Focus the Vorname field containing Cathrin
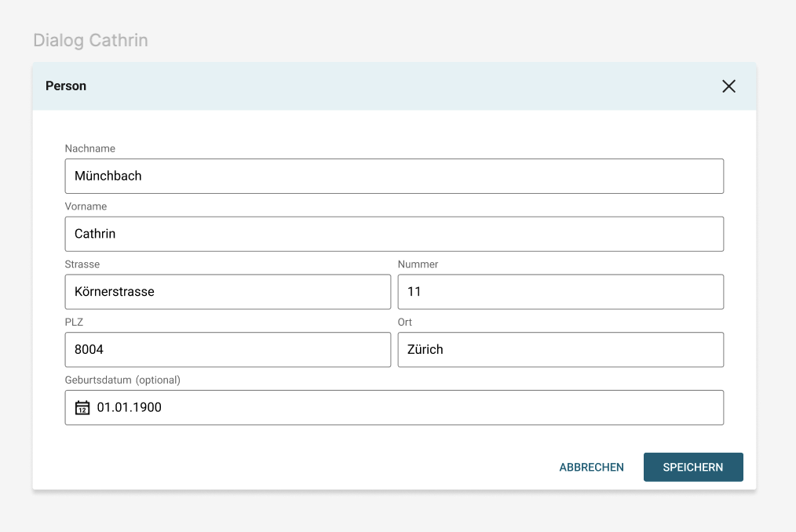Image resolution: width=796 pixels, height=532 pixels. click(393, 234)
